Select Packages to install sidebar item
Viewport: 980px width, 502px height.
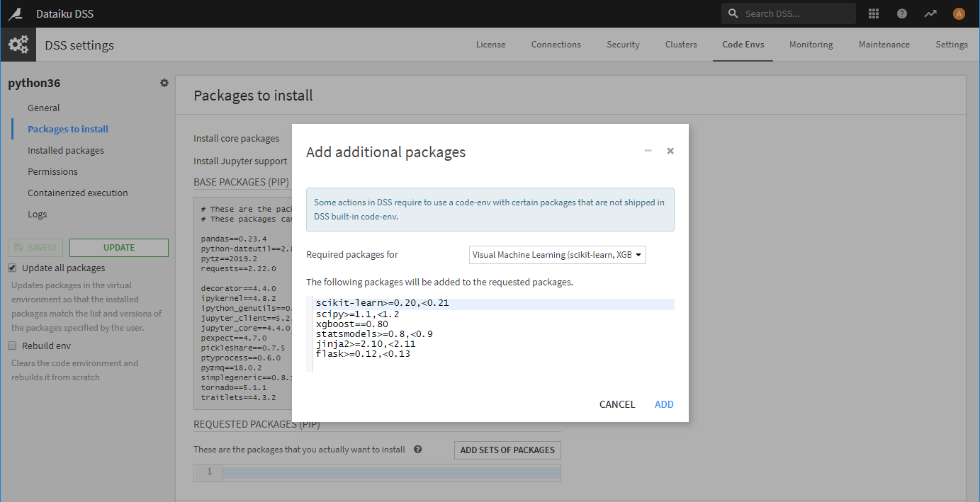tap(68, 130)
